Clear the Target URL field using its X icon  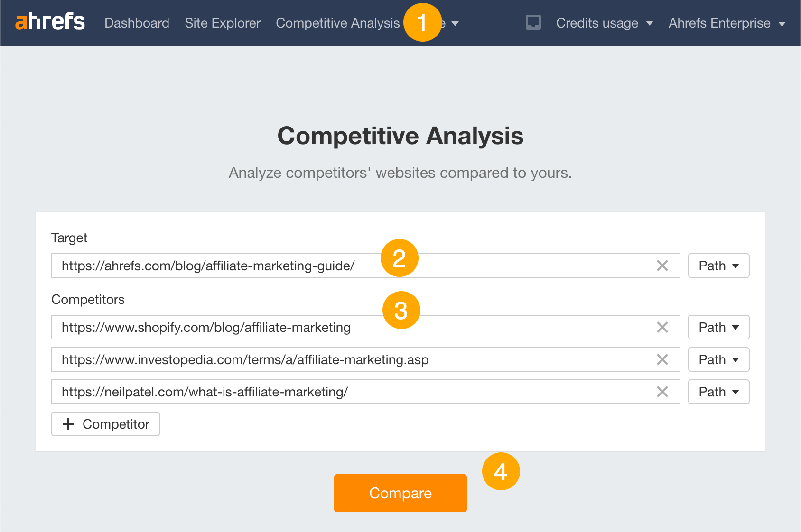click(662, 266)
